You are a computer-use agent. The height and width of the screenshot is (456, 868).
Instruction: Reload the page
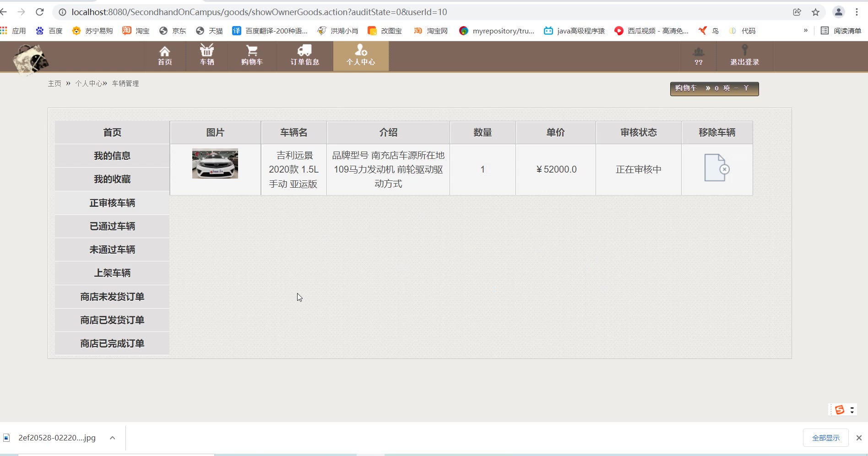click(40, 12)
